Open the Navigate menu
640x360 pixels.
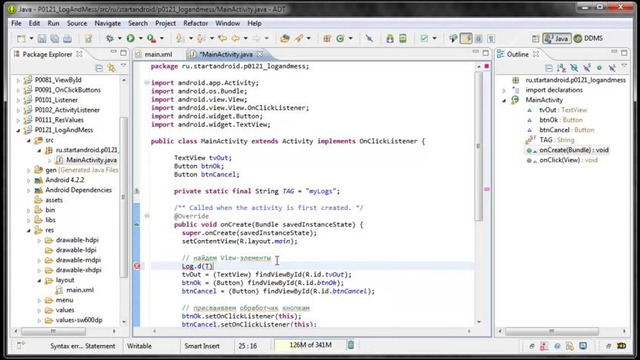click(x=107, y=23)
